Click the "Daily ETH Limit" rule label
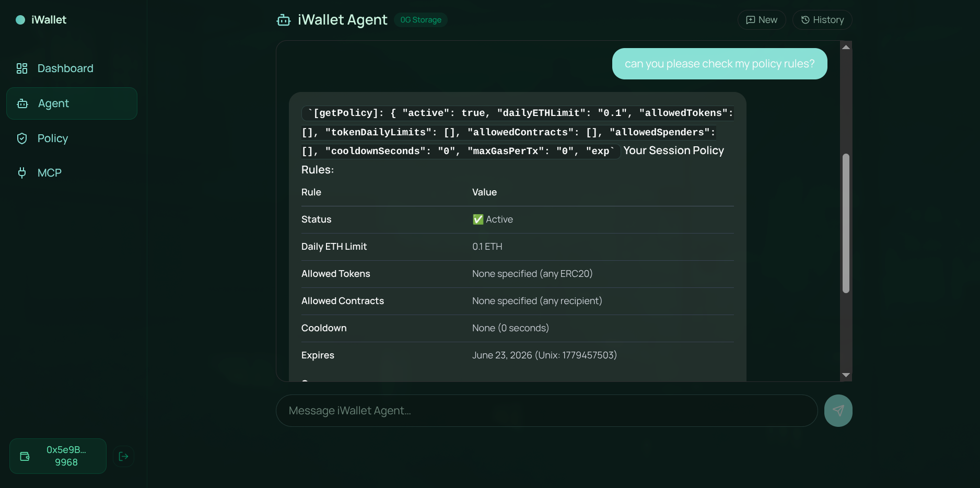Screen dimensions: 980x488 334,247
